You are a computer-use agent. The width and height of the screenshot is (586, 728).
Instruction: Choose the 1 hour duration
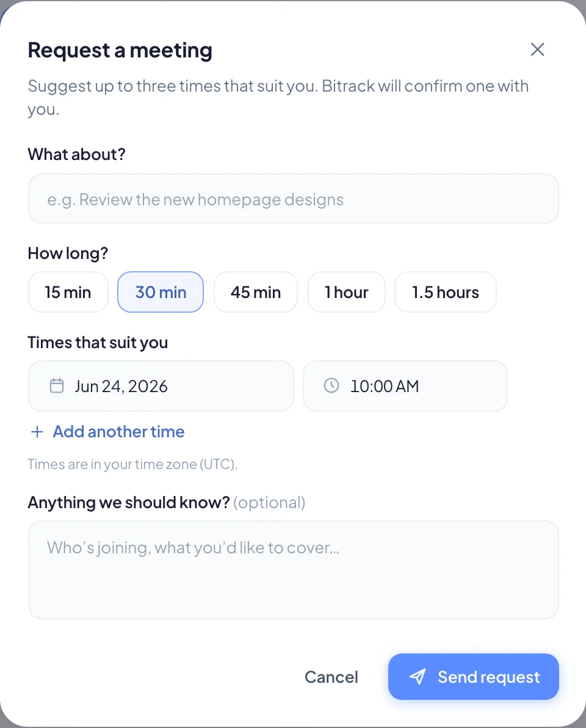tap(347, 292)
